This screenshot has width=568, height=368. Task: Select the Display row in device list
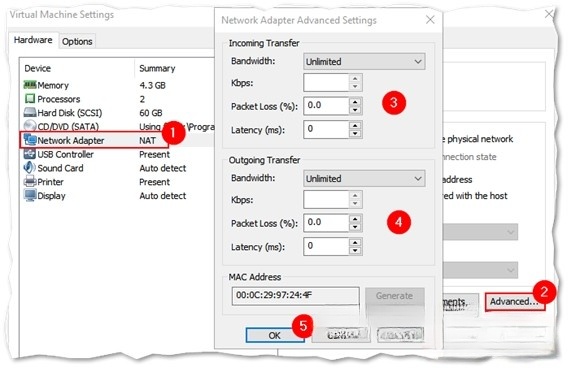pos(117,196)
